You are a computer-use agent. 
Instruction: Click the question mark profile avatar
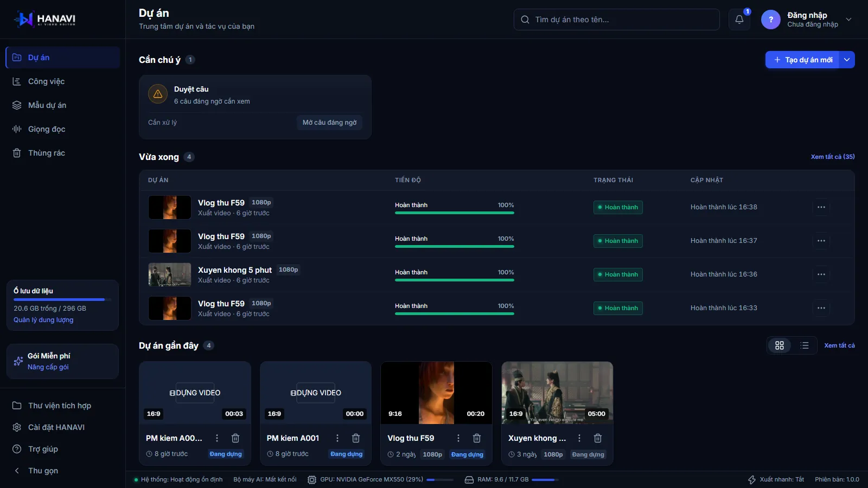tap(770, 20)
